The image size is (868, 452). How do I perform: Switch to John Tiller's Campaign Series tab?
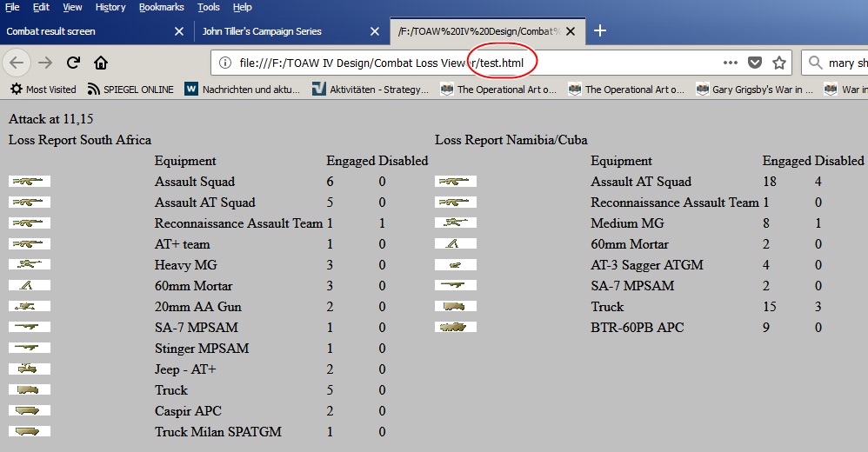click(x=291, y=31)
